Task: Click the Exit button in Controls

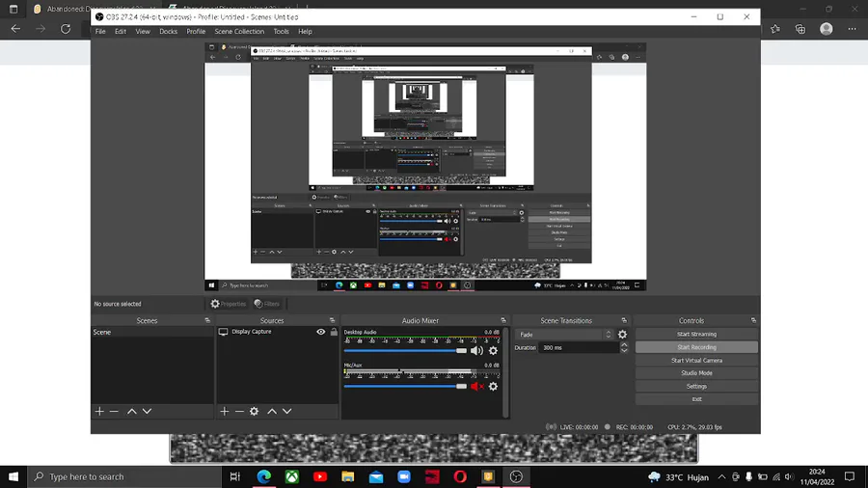Action: point(696,399)
